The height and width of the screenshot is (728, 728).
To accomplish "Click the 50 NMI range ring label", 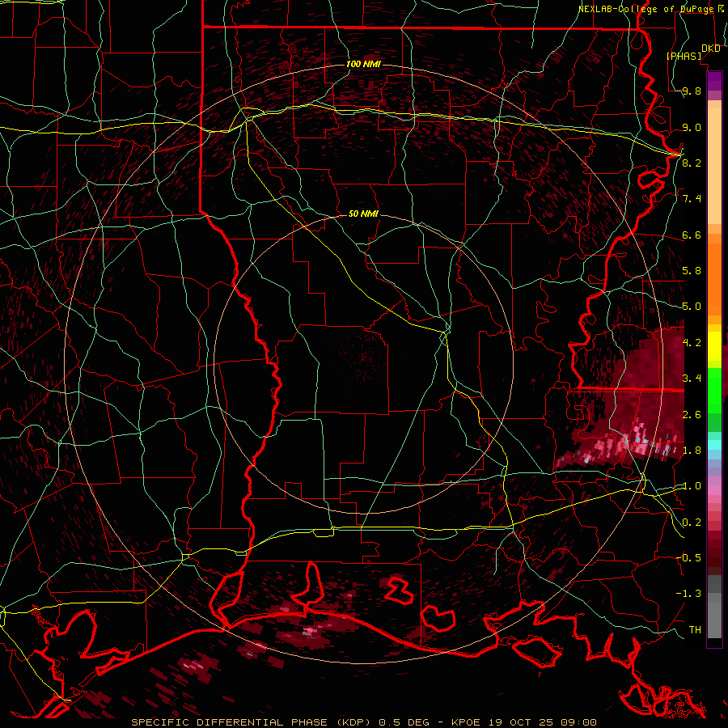I will (x=363, y=214).
